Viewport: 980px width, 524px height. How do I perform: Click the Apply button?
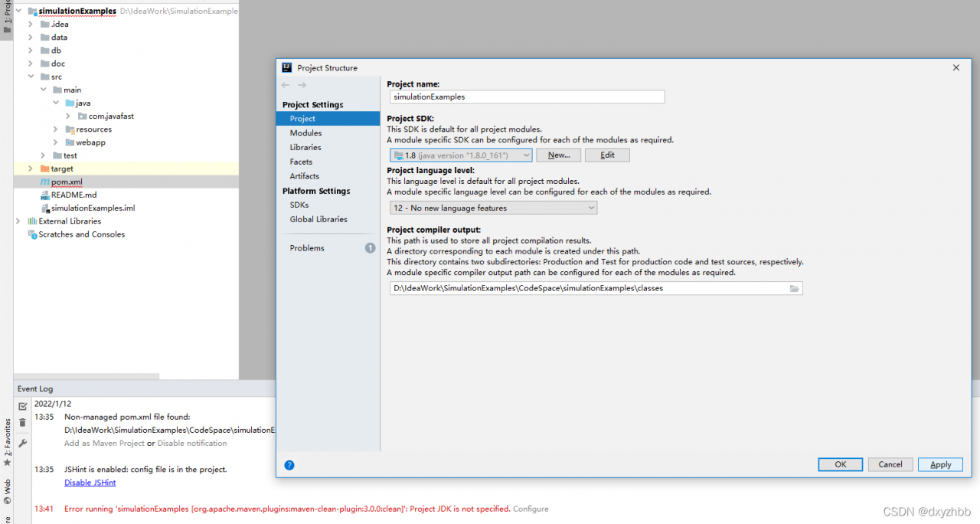point(940,464)
